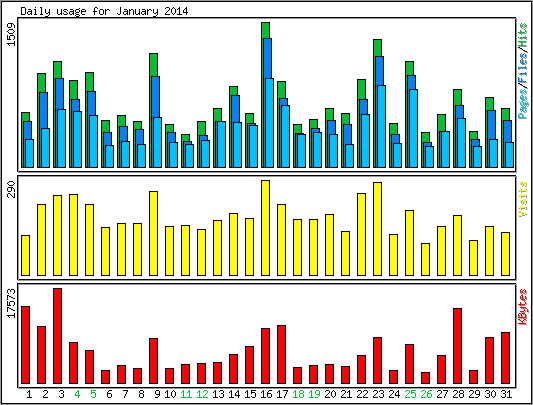Viewport: 533px width, 405px height.
Task: Select the green hits bar for day 23
Action: tap(378, 48)
